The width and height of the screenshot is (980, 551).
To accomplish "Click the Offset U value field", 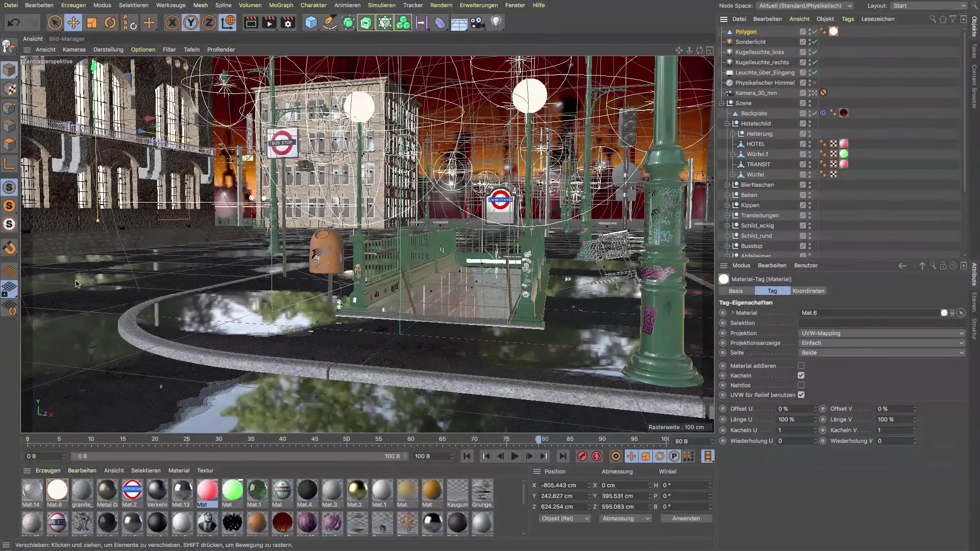I will coord(797,409).
